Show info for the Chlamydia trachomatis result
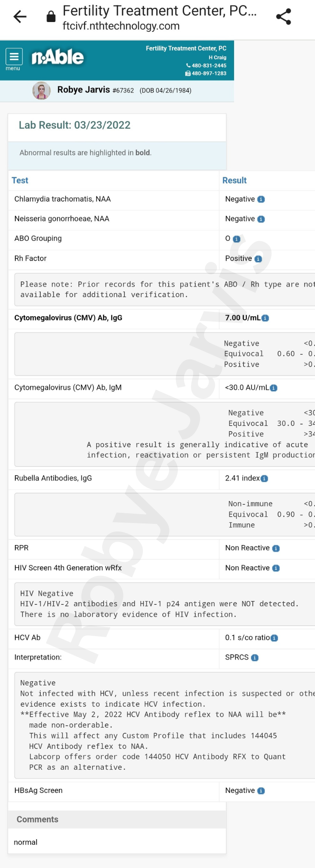 [261, 199]
